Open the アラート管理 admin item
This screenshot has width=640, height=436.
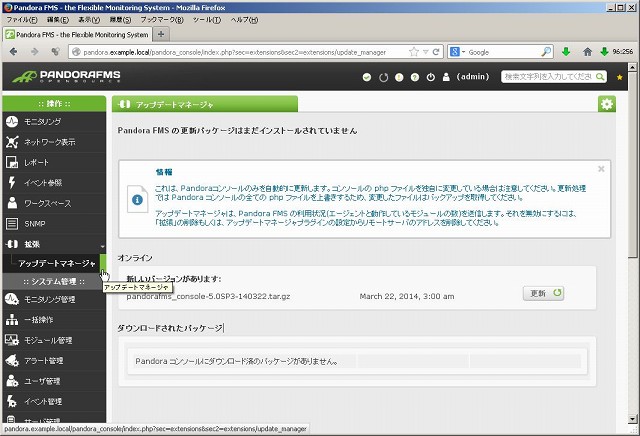point(53,360)
